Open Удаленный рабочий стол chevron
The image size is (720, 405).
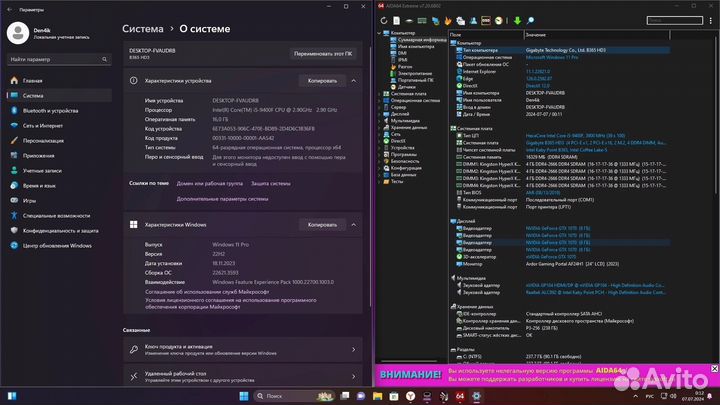click(x=354, y=377)
